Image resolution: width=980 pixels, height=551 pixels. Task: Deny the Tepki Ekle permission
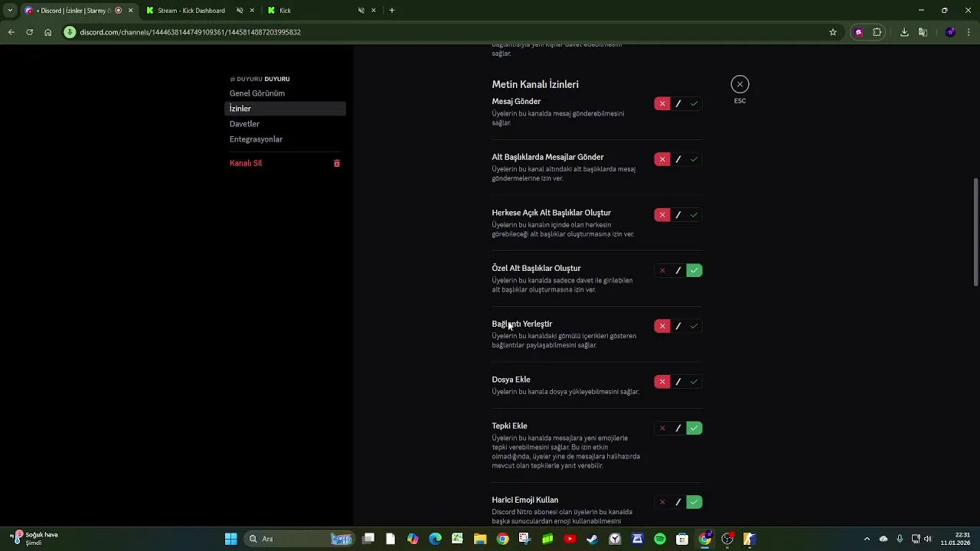(x=662, y=428)
